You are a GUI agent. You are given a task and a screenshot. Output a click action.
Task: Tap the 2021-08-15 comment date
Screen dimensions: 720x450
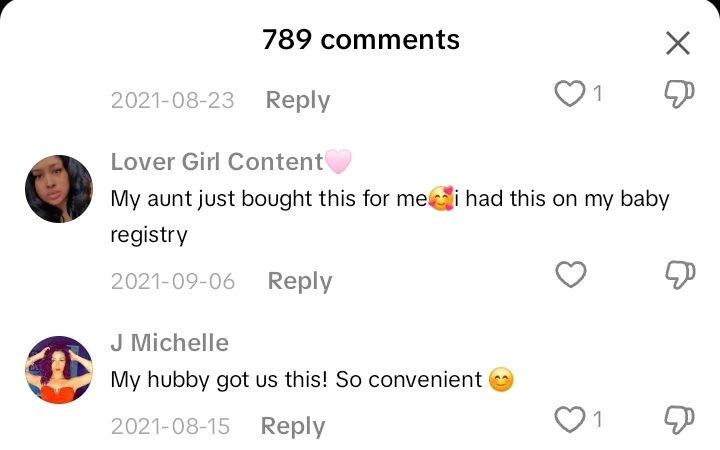tap(170, 426)
